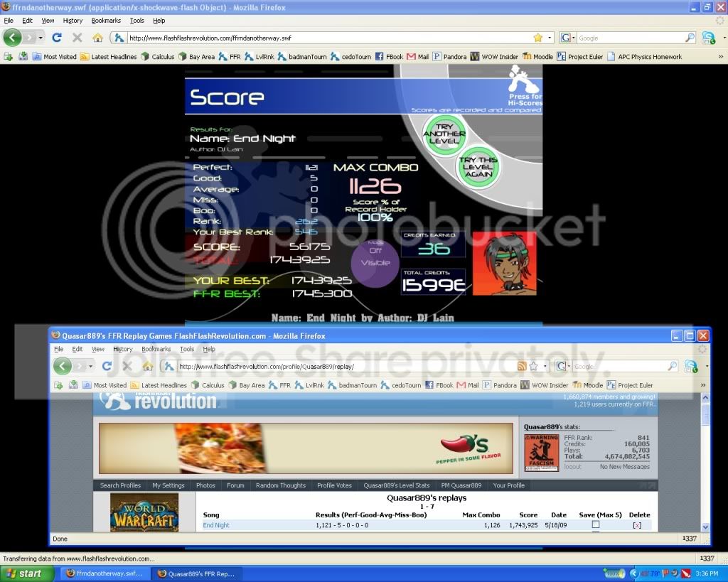728x582 pixels.
Task: Click Try Another Level button
Action: pos(444,134)
